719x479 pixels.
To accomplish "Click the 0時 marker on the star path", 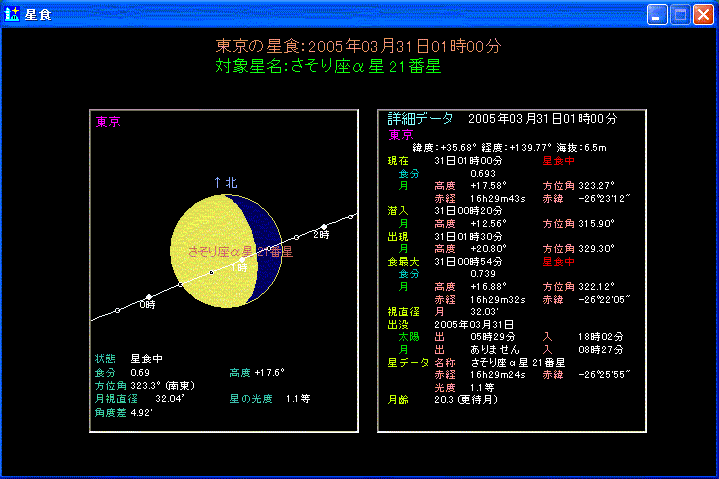I will 148,300.
